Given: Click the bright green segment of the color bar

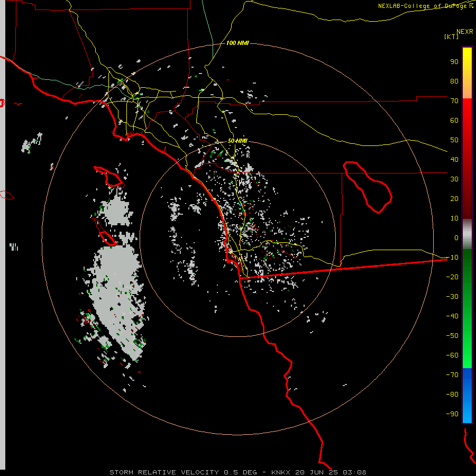Looking at the screenshot, I should [x=467, y=308].
